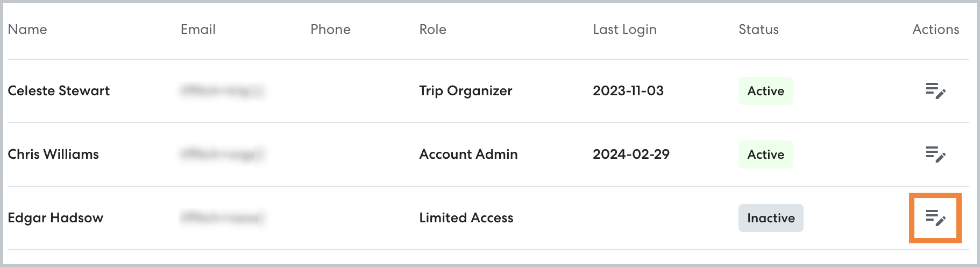Open edit actions for Chris Williams
Image resolution: width=980 pixels, height=267 pixels.
(935, 154)
